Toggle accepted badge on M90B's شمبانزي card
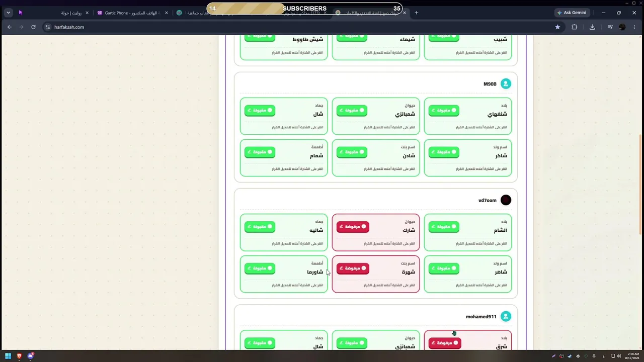The image size is (644, 362). coord(352,110)
